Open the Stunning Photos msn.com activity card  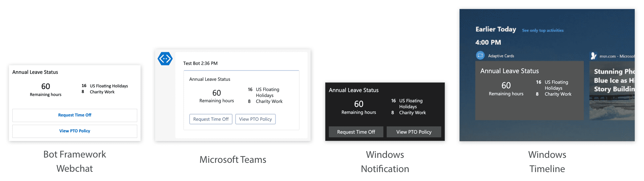click(x=612, y=90)
